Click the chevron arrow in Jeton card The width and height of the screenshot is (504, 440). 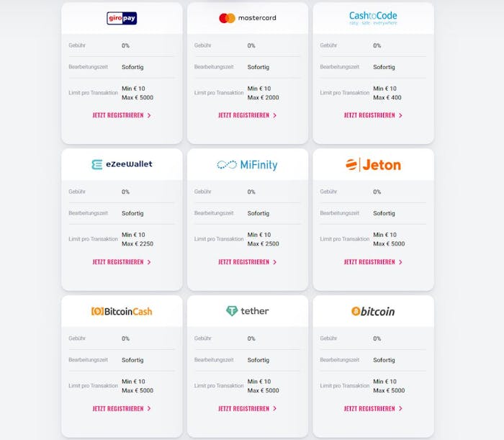tap(400, 262)
